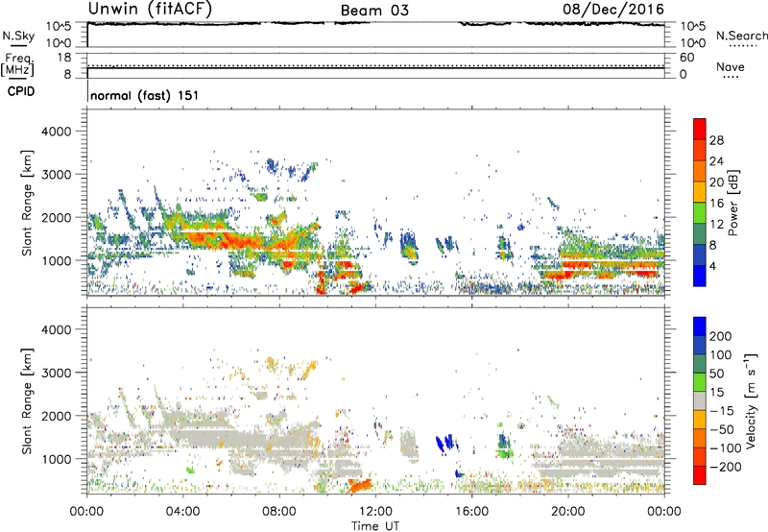Click the Power scale value 4
Screen dimensions: 768x532
tap(712, 267)
